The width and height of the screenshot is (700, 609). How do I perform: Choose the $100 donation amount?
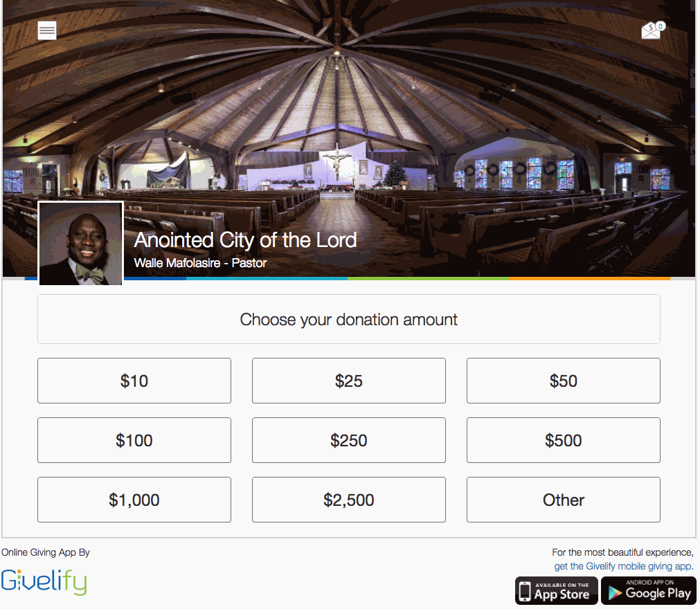134,440
